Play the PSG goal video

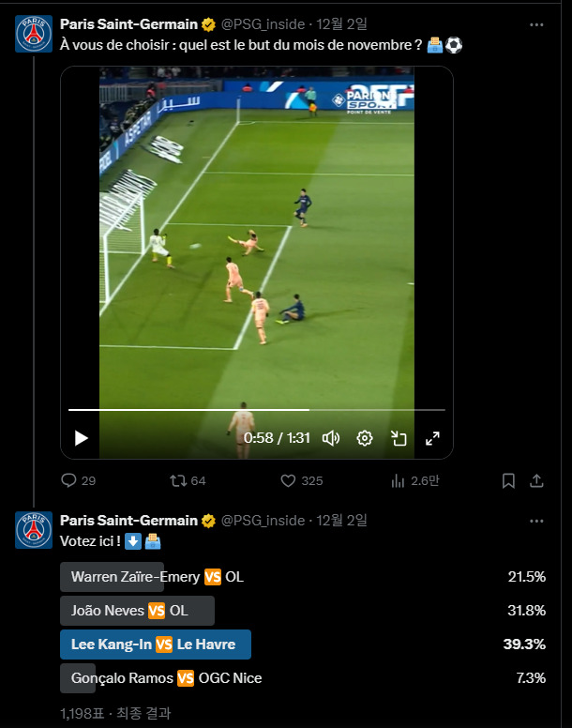coord(82,438)
